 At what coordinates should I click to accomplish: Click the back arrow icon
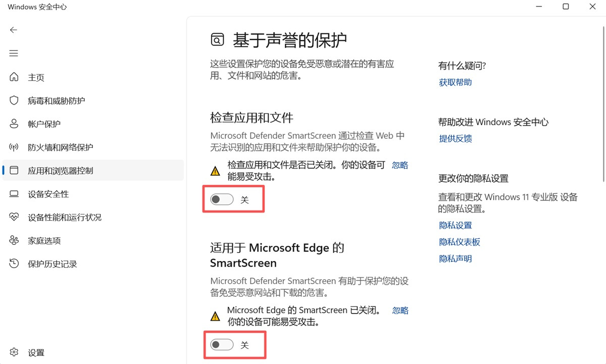coord(14,30)
